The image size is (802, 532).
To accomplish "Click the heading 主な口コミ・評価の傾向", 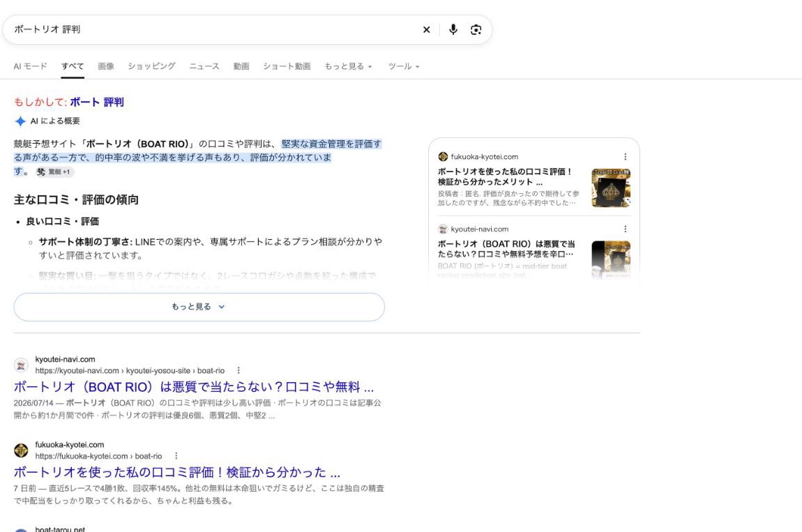I will (x=76, y=199).
